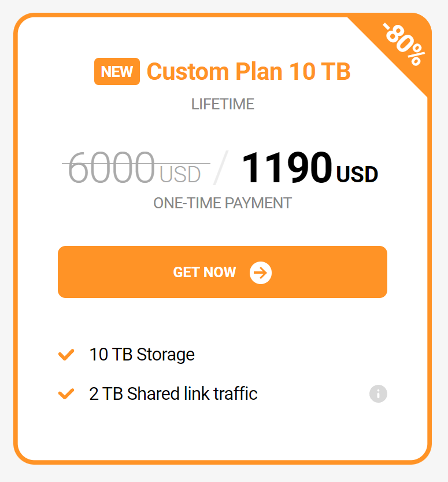The width and height of the screenshot is (448, 482).
Task: Click the checkmark next to Shared link traffic
Action: [x=66, y=394]
